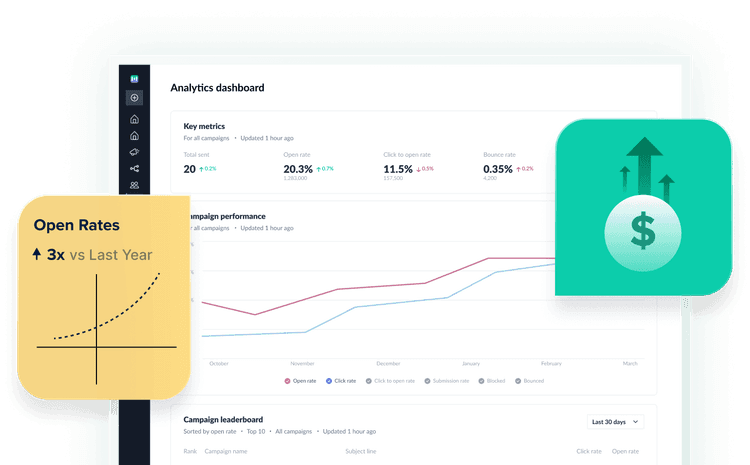Image resolution: width=750 pixels, height=465 pixels.
Task: Click the green dollar growth icon tile
Action: coord(643,206)
